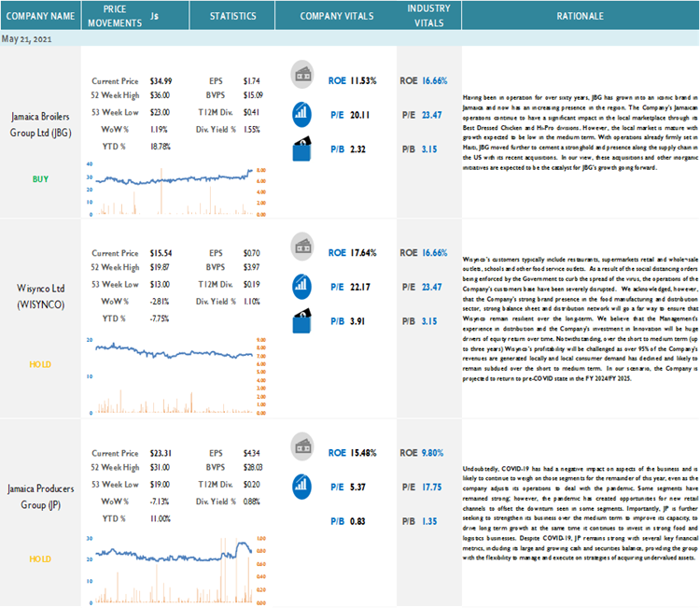Viewport: 700px width, 608px height.
Task: Click JP industry P/B 1.35
Action: tap(429, 522)
